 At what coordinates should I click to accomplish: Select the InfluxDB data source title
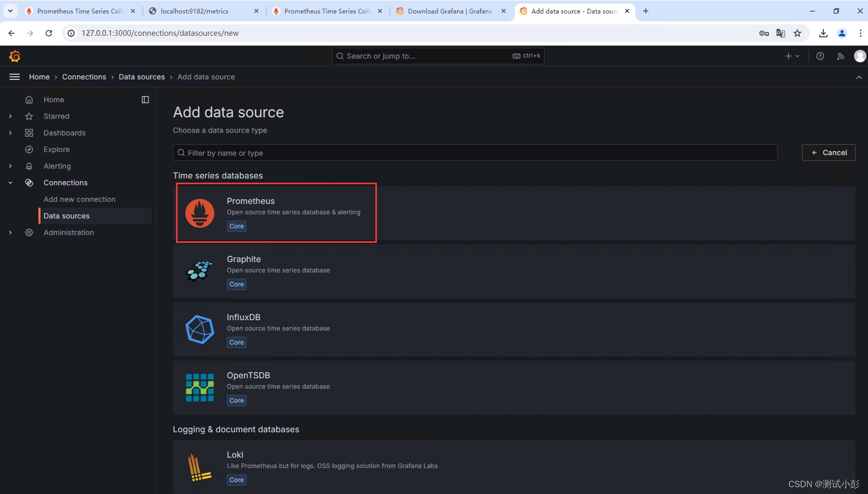[243, 317]
